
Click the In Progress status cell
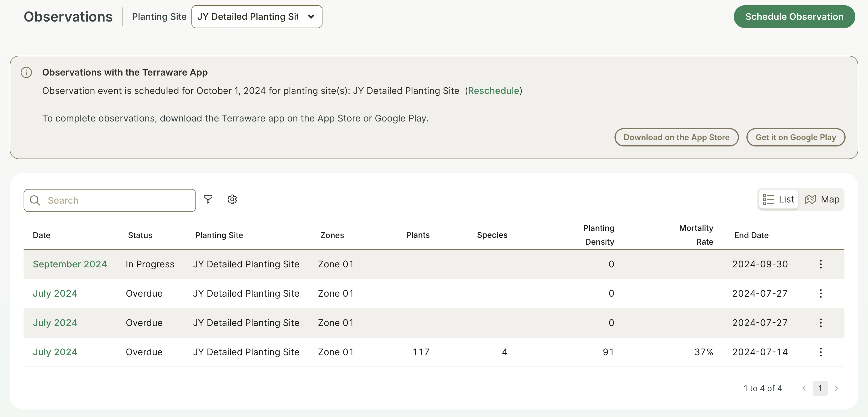[x=150, y=264]
